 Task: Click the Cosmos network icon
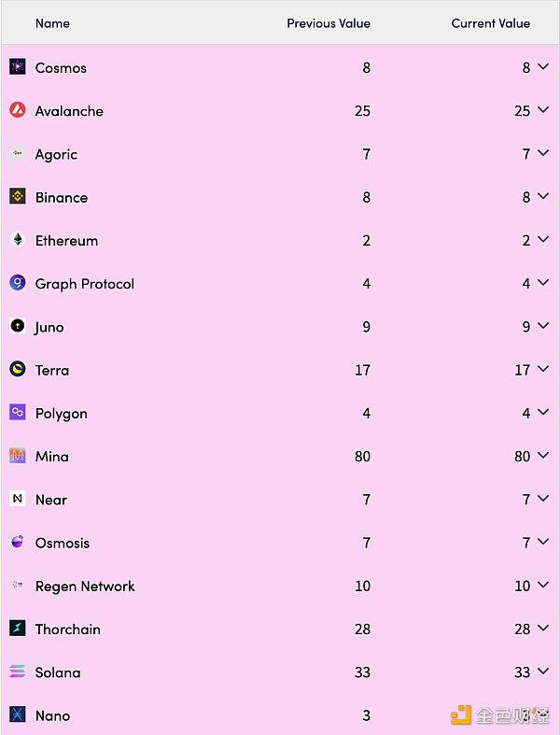click(x=18, y=67)
